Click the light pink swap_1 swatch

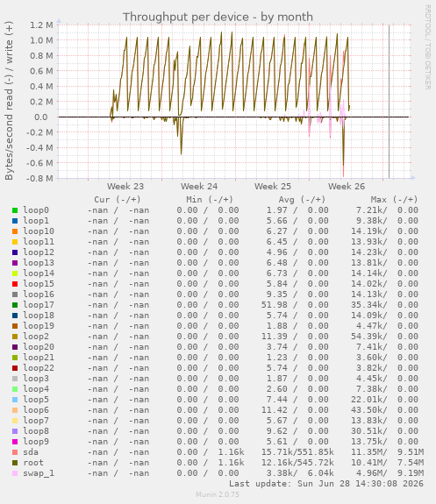(15, 473)
